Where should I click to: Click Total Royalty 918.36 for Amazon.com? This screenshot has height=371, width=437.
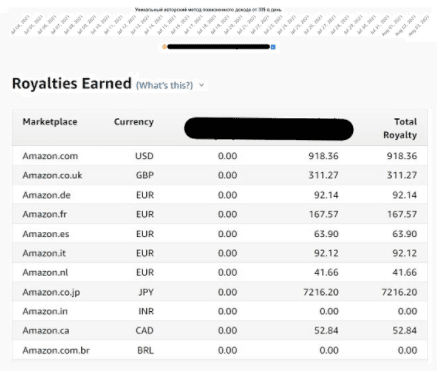[x=402, y=156]
